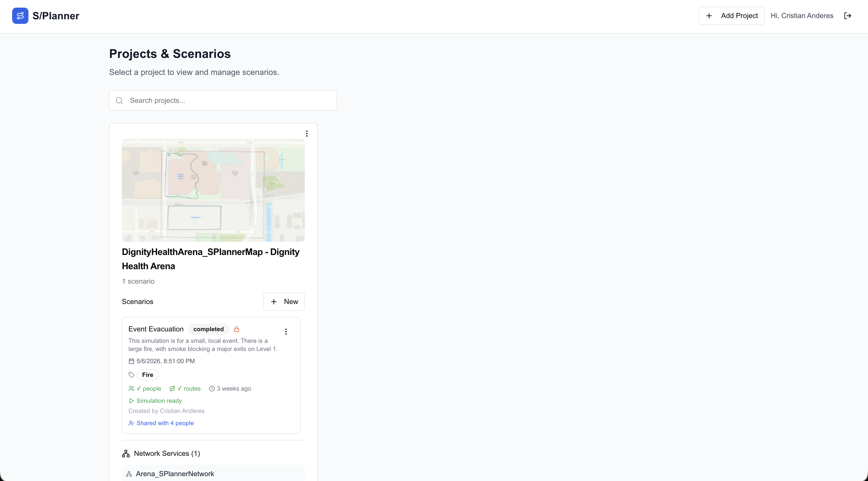Viewport: 868px width, 481px height.
Task: Click the completed status badge
Action: click(x=208, y=329)
